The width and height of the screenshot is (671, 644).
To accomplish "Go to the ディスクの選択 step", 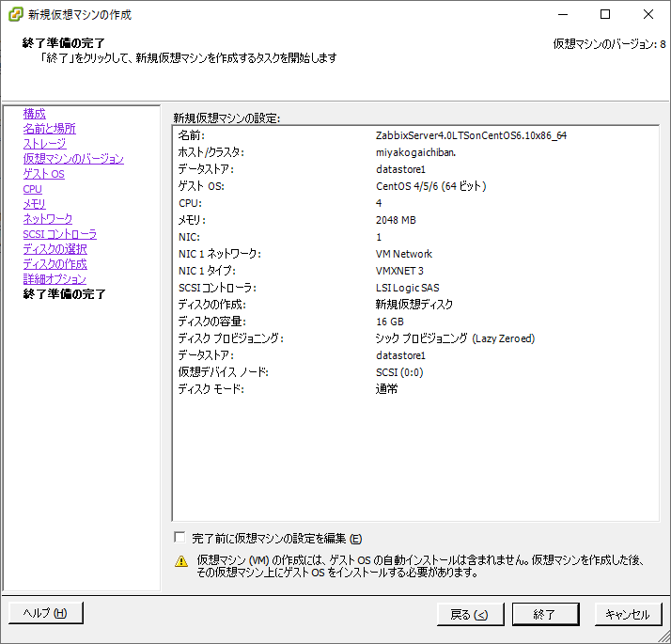I will coord(55,249).
